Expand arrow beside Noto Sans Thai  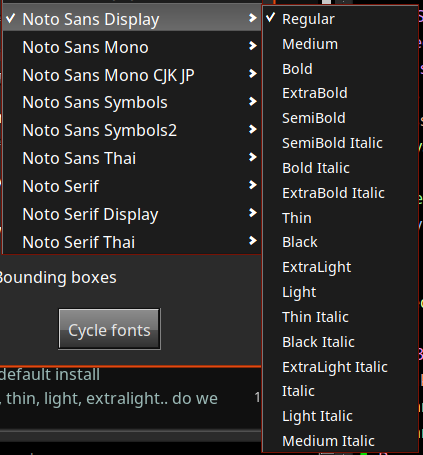[x=253, y=157]
